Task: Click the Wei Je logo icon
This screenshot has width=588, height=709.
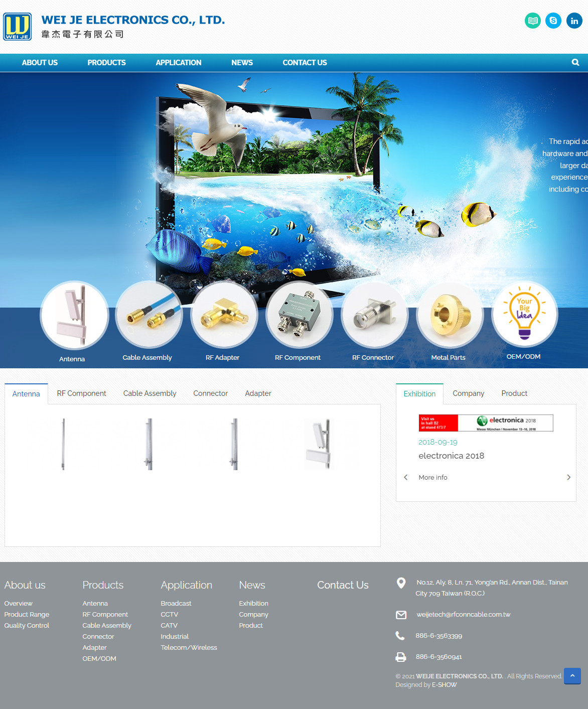Action: pos(18,27)
